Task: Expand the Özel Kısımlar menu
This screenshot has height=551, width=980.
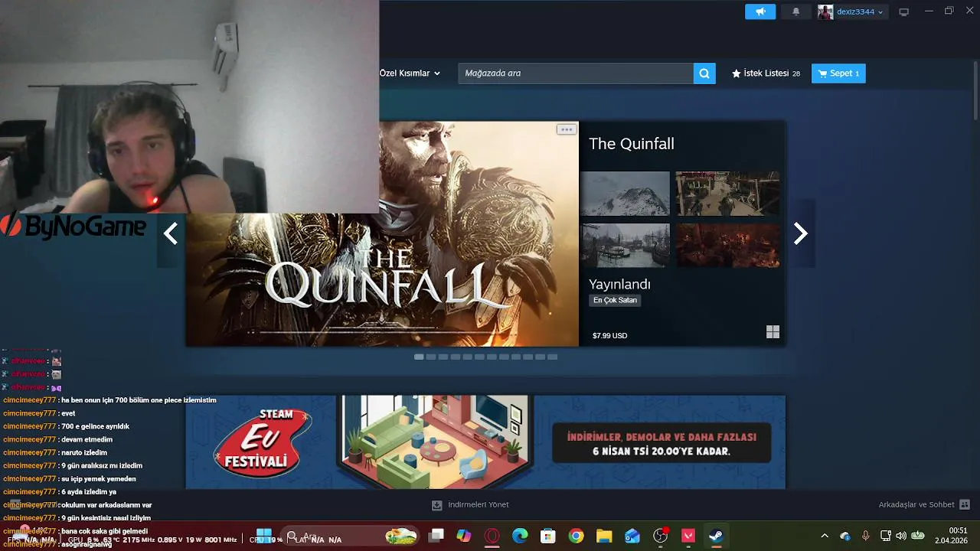Action: tap(410, 73)
